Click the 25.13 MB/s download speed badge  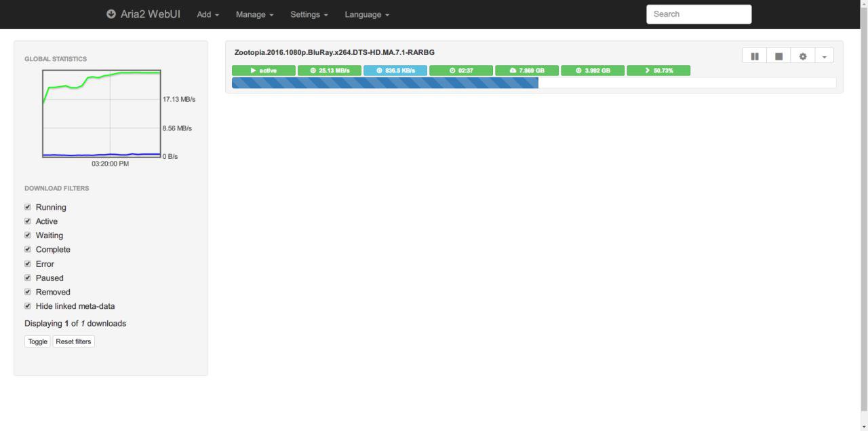pos(330,71)
